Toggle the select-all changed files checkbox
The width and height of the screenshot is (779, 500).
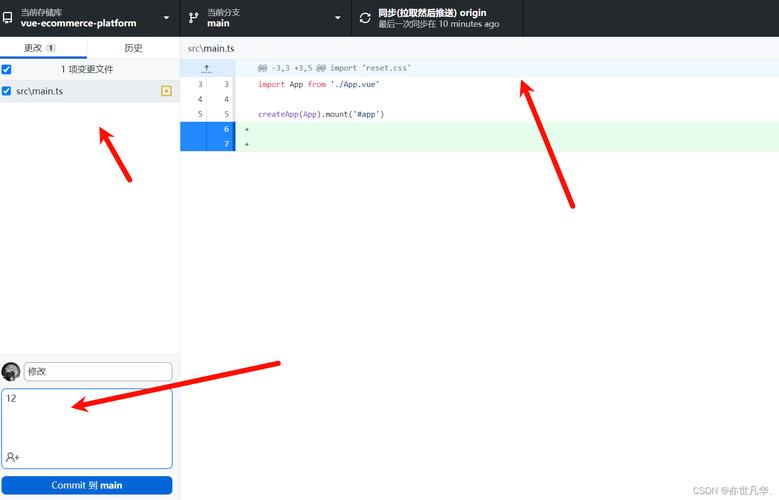click(6, 69)
